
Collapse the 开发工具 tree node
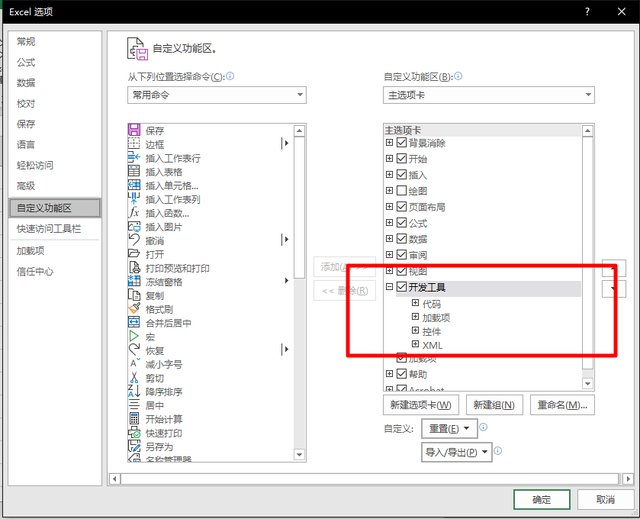389,287
